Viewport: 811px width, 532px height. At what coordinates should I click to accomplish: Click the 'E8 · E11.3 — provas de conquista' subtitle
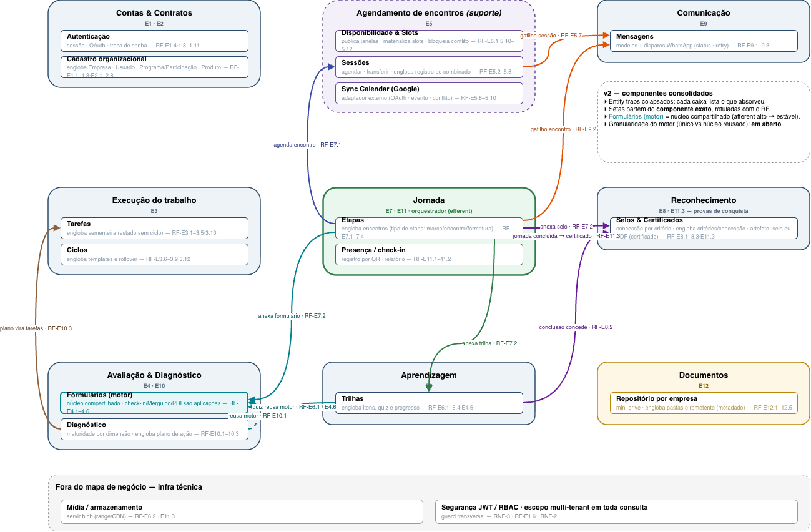[x=704, y=211]
